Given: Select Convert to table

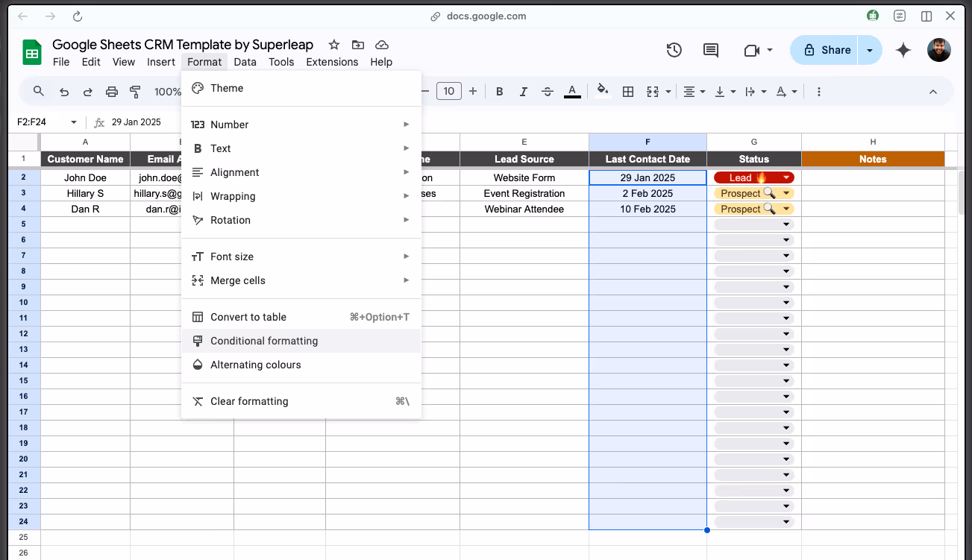Looking at the screenshot, I should (x=301, y=317).
